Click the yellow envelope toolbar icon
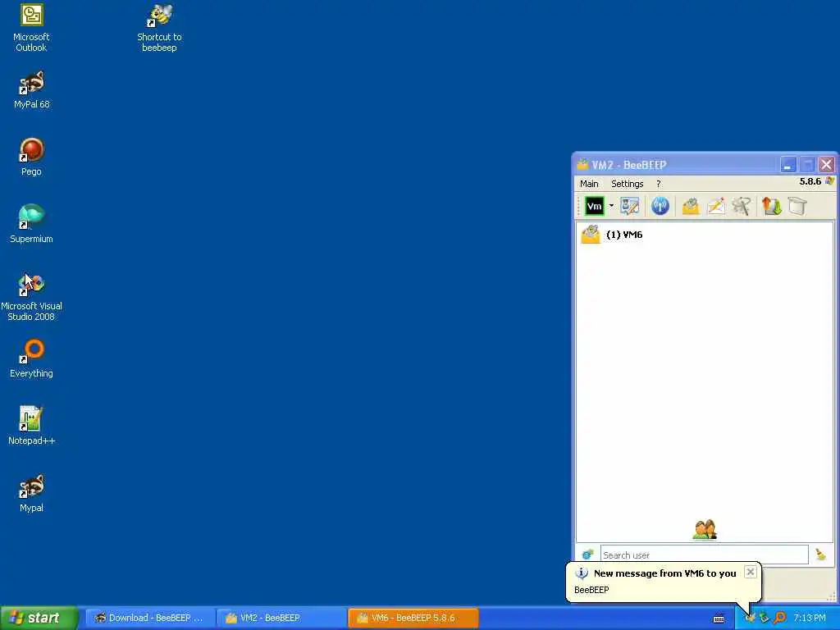Image resolution: width=840 pixels, height=630 pixels. tap(691, 206)
